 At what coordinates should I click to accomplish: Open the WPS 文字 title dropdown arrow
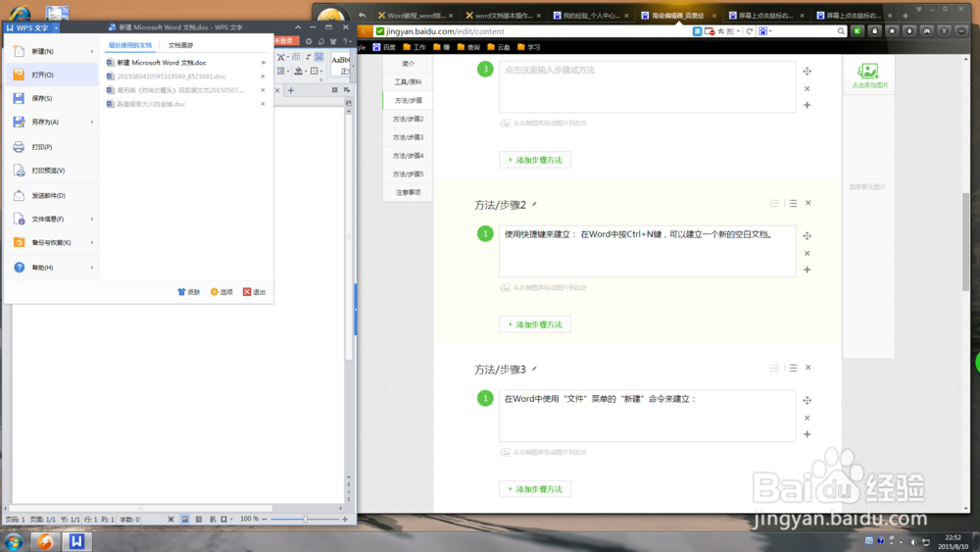[56, 27]
